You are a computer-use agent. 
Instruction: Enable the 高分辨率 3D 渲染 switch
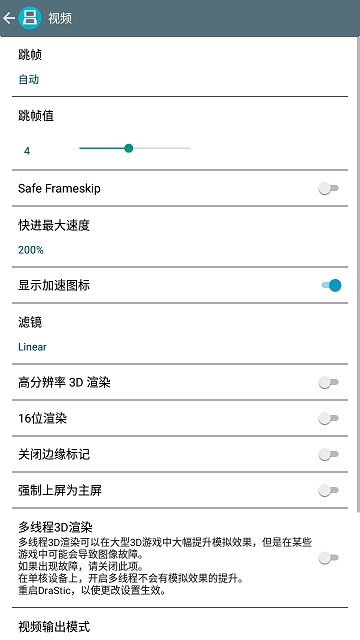[329, 382]
